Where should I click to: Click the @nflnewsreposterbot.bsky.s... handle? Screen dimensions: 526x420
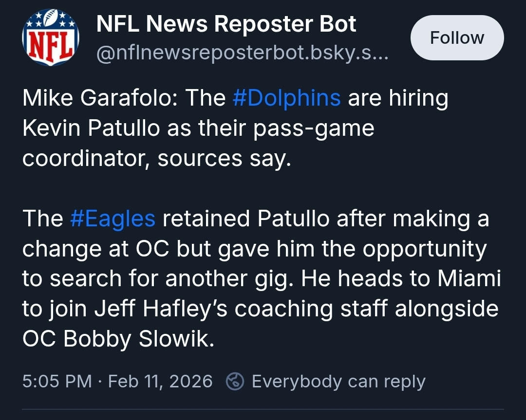coord(243,53)
